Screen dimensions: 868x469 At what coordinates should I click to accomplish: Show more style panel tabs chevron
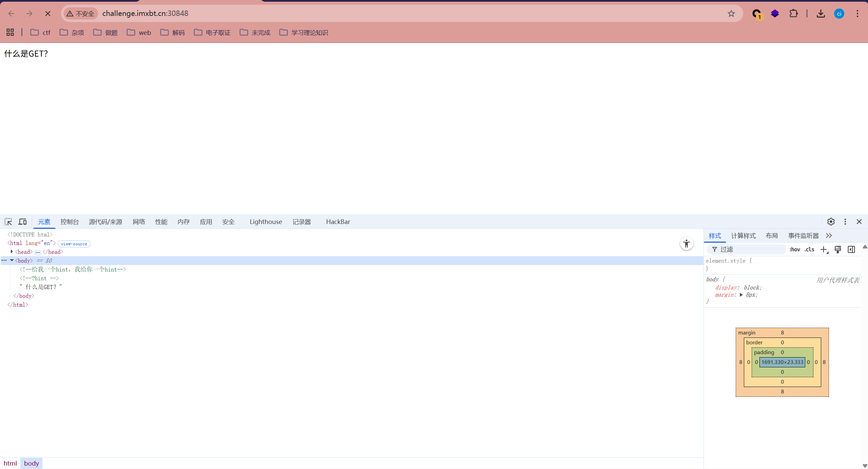(x=829, y=236)
